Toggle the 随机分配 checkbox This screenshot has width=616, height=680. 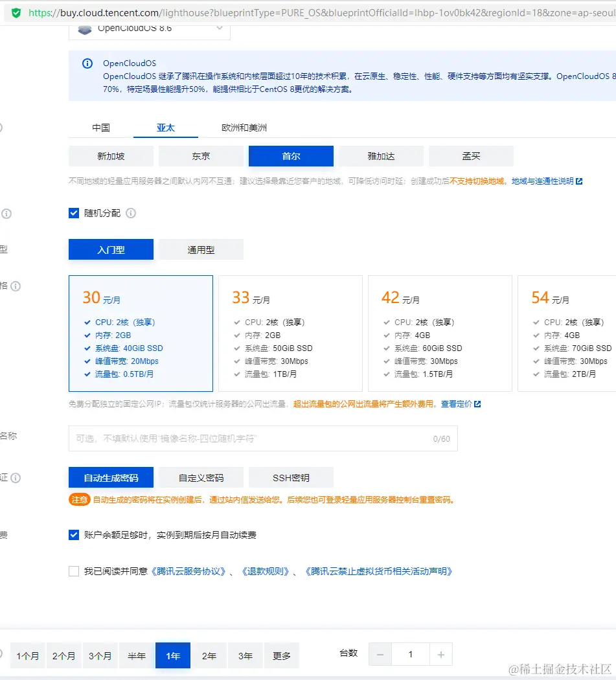click(x=74, y=213)
